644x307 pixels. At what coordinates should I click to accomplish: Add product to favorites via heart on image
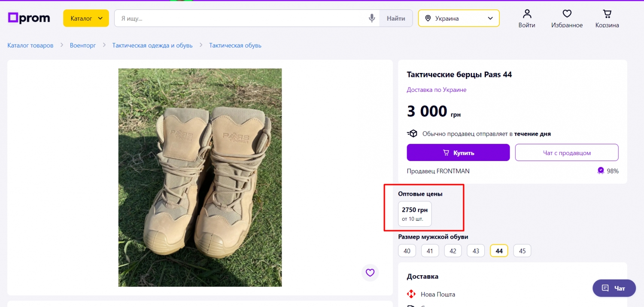click(x=370, y=272)
